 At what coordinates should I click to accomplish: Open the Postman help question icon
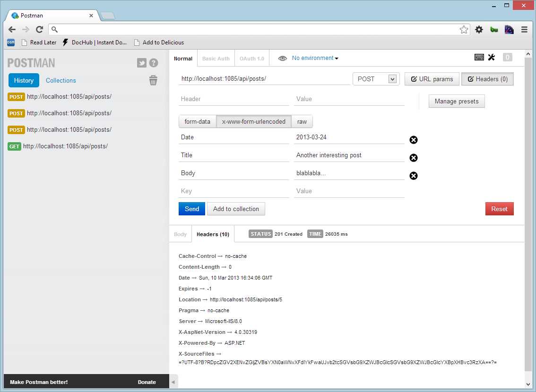154,63
